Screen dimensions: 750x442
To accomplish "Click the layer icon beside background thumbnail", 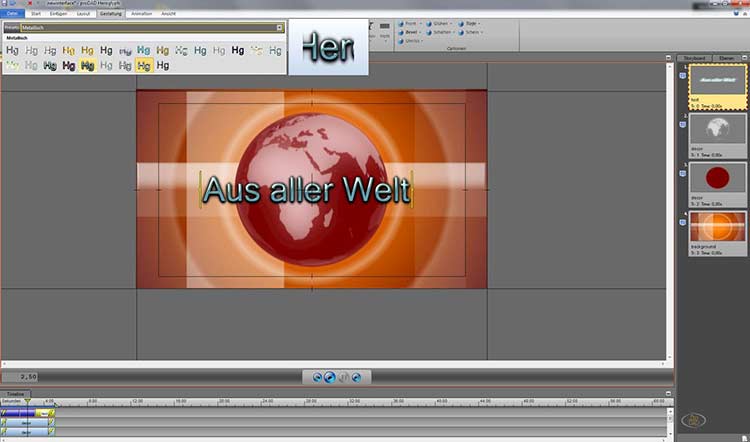I will click(682, 219).
